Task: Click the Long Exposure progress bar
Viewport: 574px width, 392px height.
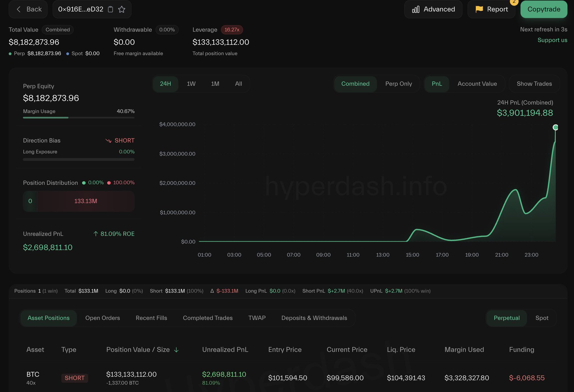Action: [x=79, y=159]
